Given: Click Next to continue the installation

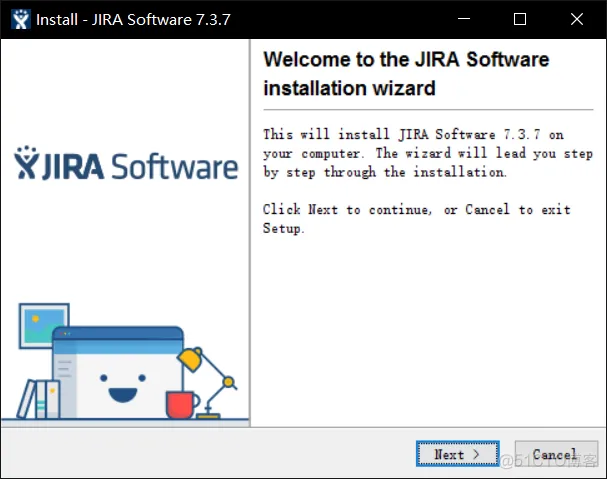Looking at the screenshot, I should click(x=458, y=453).
